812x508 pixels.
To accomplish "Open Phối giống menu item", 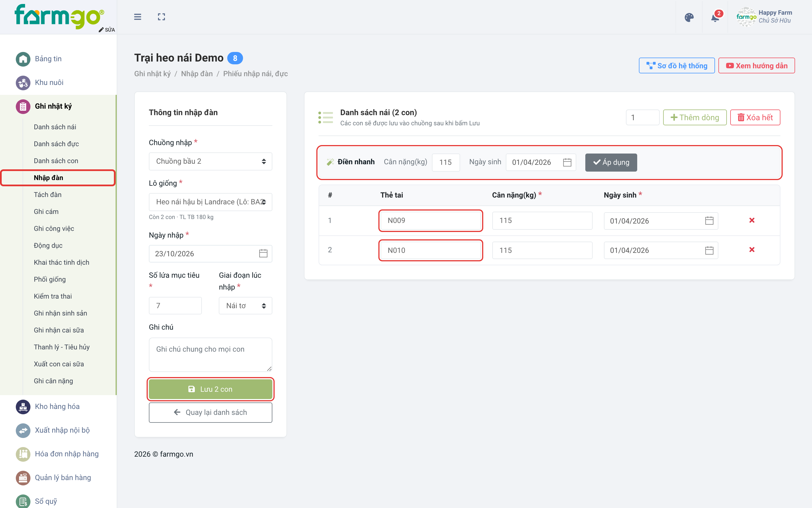I will 50,279.
